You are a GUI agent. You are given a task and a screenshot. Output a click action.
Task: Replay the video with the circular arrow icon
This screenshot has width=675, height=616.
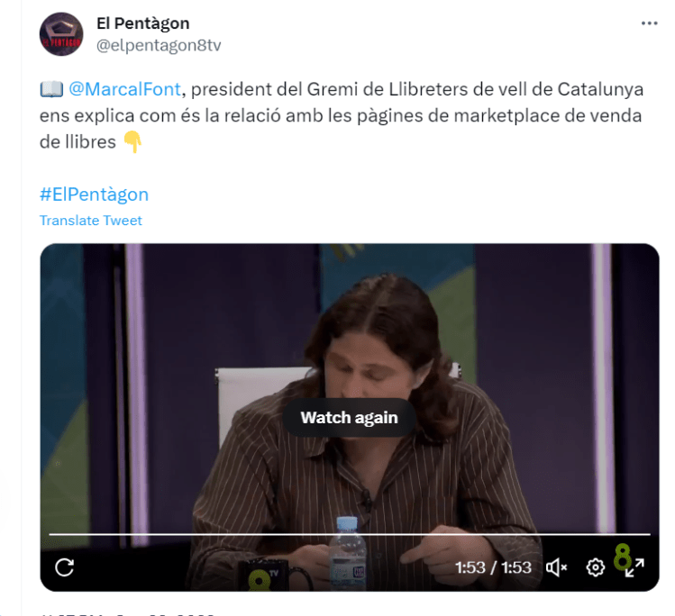point(65,567)
